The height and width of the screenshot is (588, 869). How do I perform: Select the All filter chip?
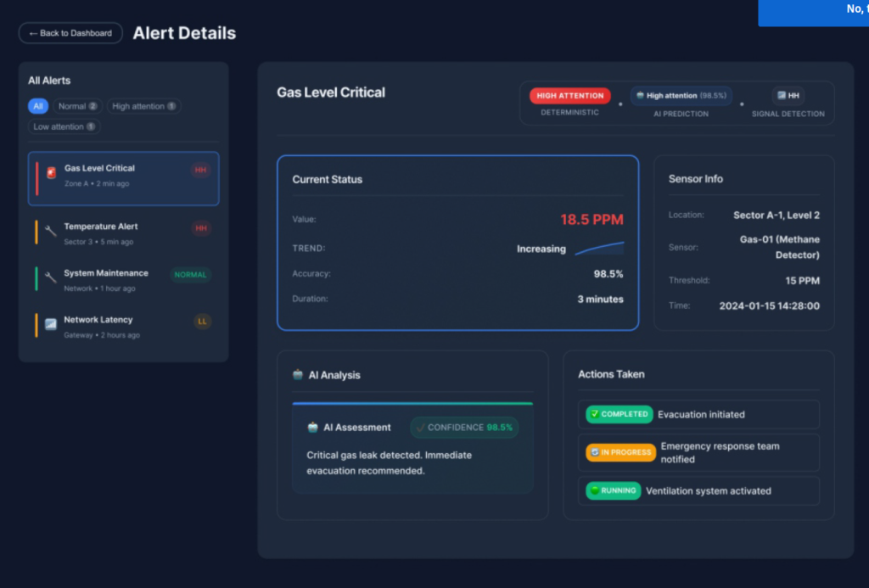pyautogui.click(x=37, y=106)
